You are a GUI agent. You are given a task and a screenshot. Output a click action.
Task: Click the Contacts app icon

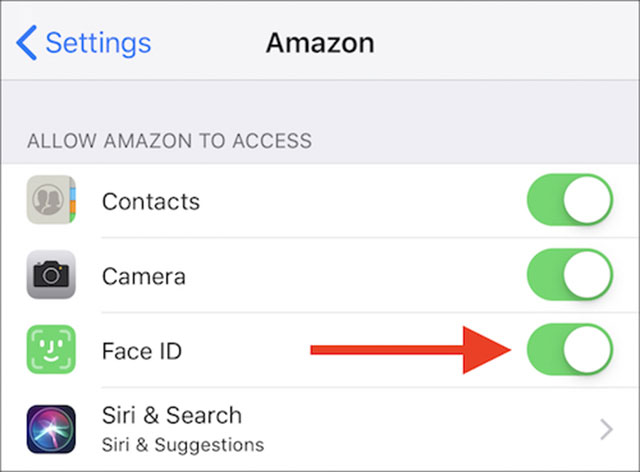click(x=51, y=201)
